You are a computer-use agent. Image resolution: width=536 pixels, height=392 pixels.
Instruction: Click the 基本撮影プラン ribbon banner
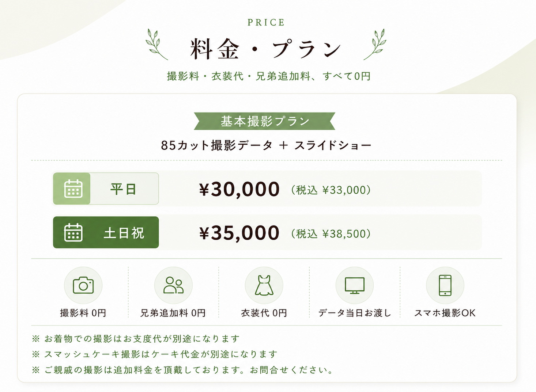(265, 121)
